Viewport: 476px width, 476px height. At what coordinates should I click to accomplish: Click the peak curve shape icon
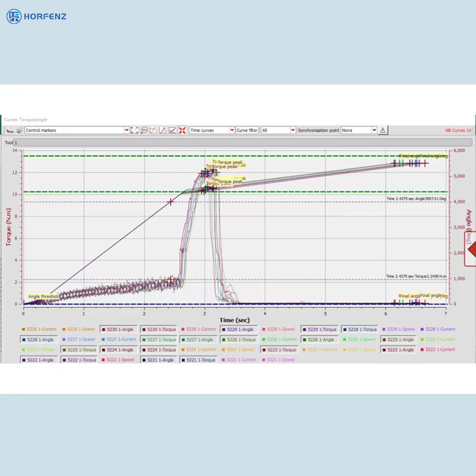point(162,130)
